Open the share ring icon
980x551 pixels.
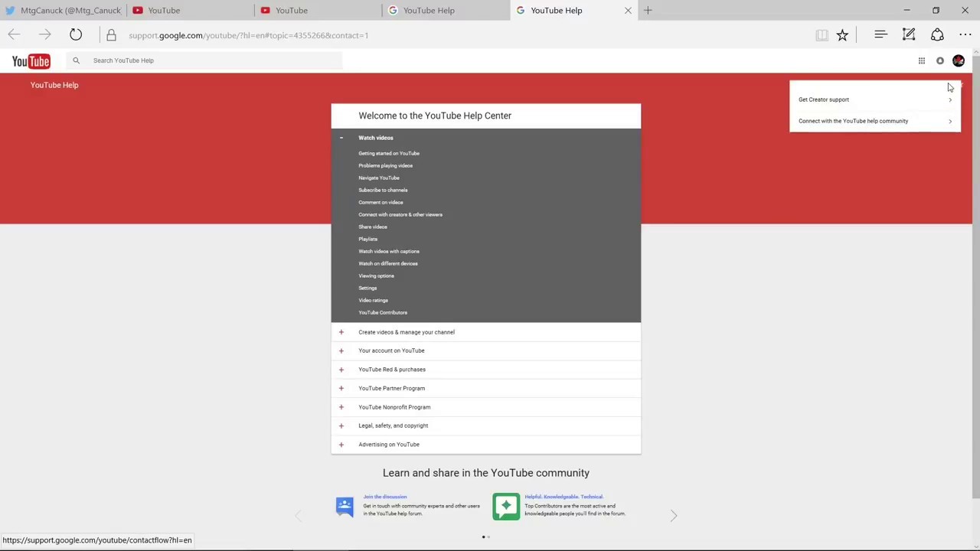[937, 35]
